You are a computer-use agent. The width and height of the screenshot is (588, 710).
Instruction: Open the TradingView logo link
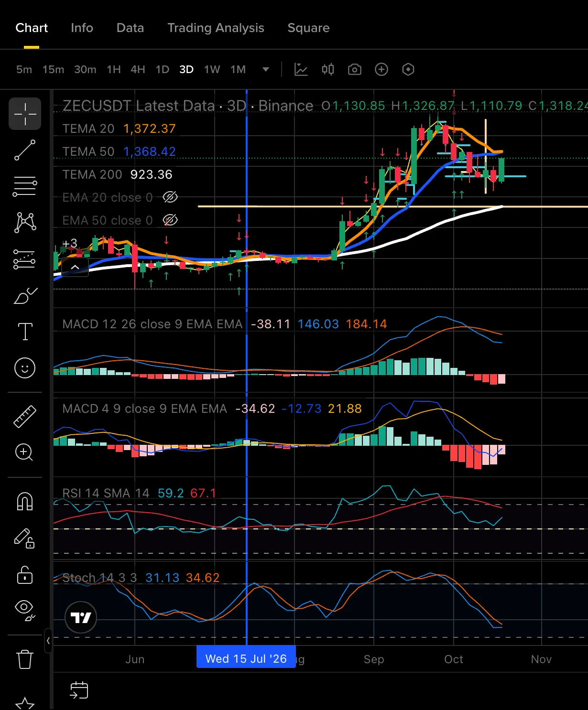(x=81, y=617)
